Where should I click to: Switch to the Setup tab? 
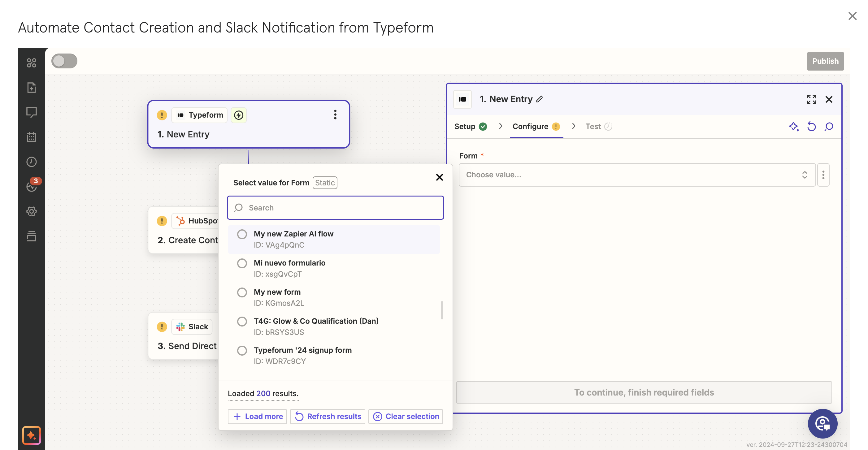(471, 127)
